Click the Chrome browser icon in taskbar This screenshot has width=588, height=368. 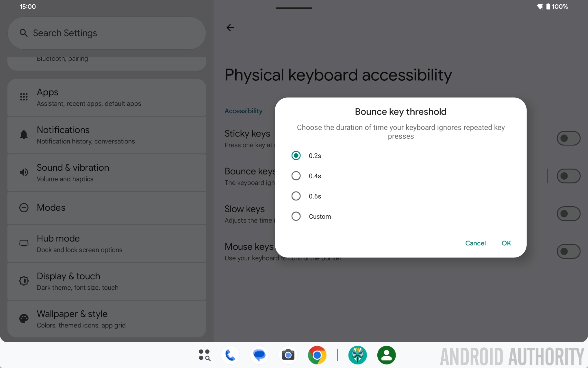pyautogui.click(x=317, y=355)
